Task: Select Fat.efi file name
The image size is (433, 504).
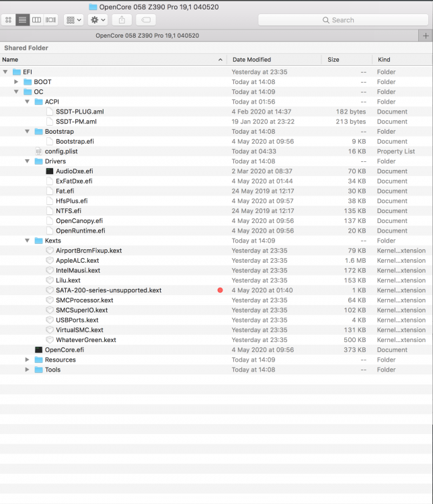Action: click(x=65, y=192)
